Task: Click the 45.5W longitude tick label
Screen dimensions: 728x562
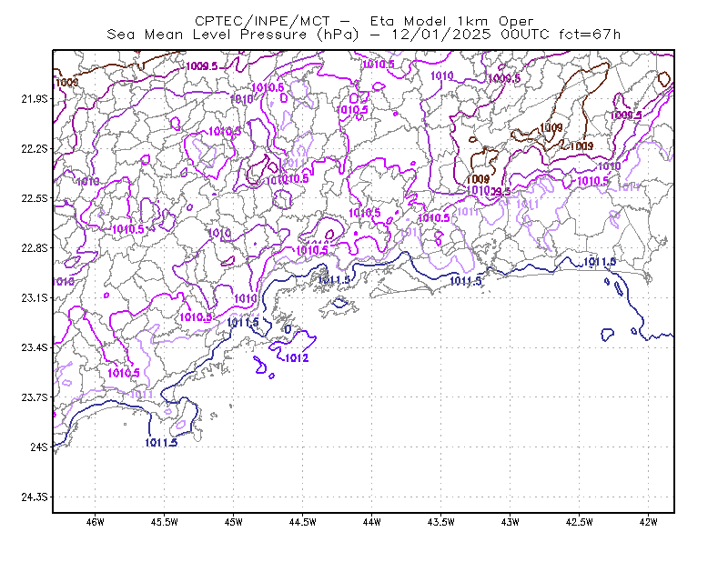Action: [165, 522]
